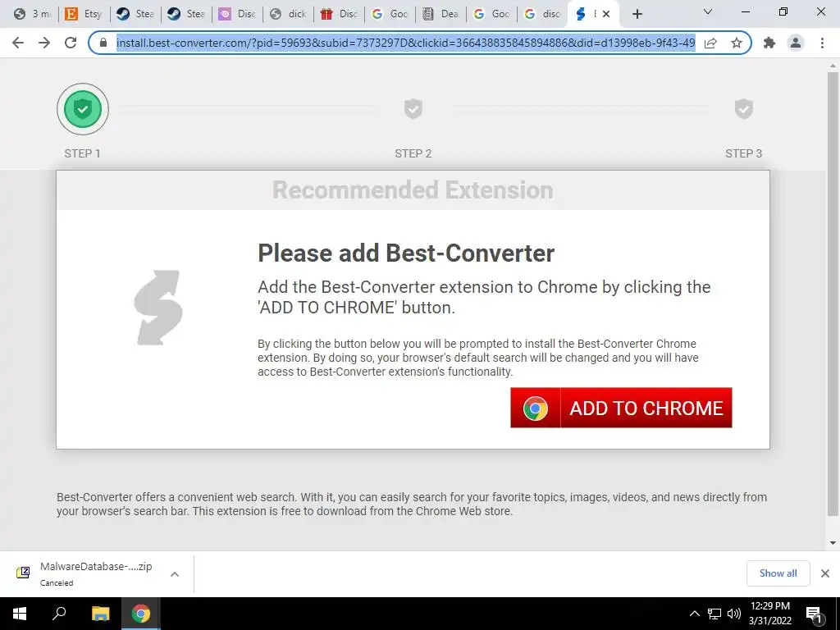Switch to the second Steam tab
The width and height of the screenshot is (840, 630).
(x=186, y=14)
